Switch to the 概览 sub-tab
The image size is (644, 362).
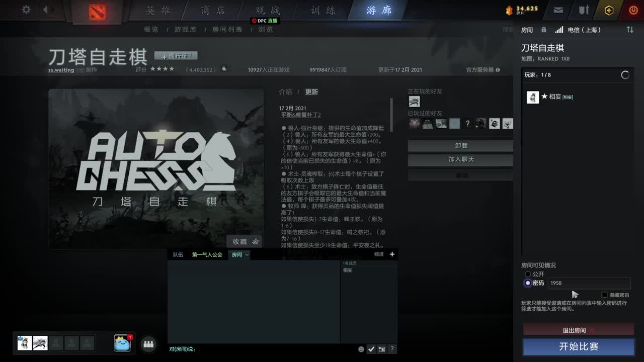coord(151,30)
